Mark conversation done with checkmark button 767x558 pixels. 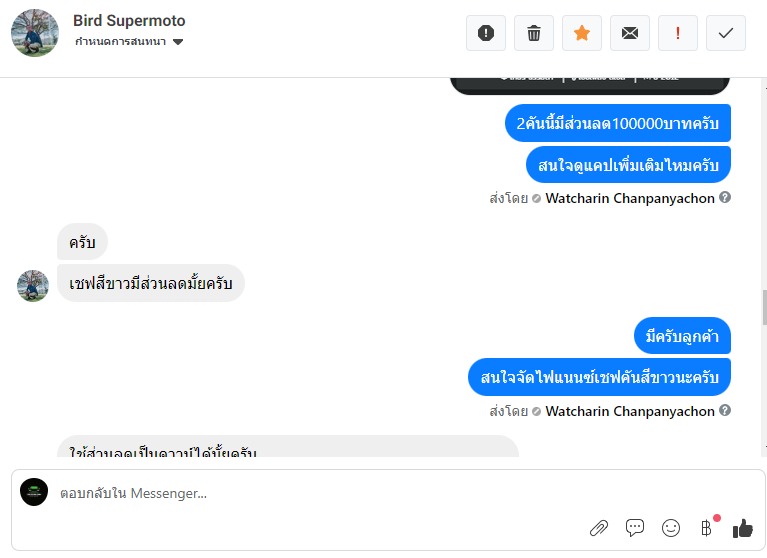pyautogui.click(x=726, y=33)
